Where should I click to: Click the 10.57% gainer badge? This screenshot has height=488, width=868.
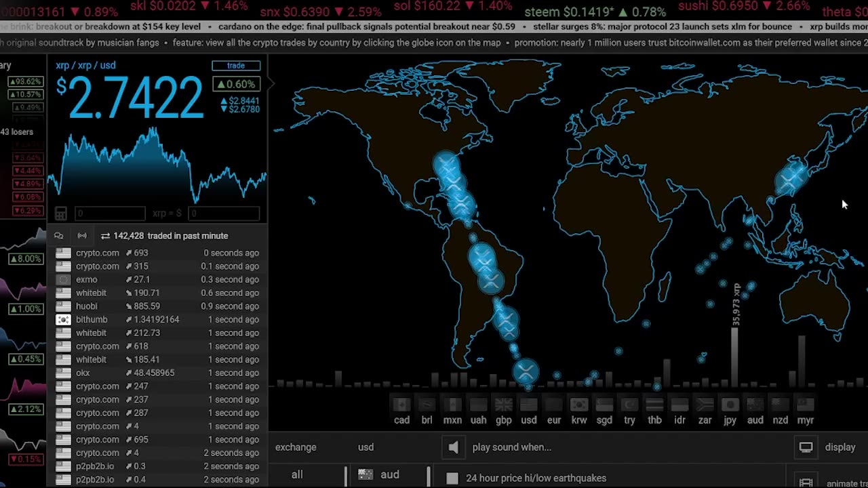tap(25, 94)
